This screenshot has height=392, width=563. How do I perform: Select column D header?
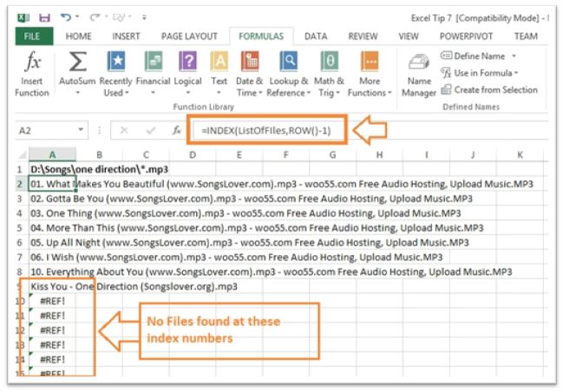pyautogui.click(x=193, y=155)
